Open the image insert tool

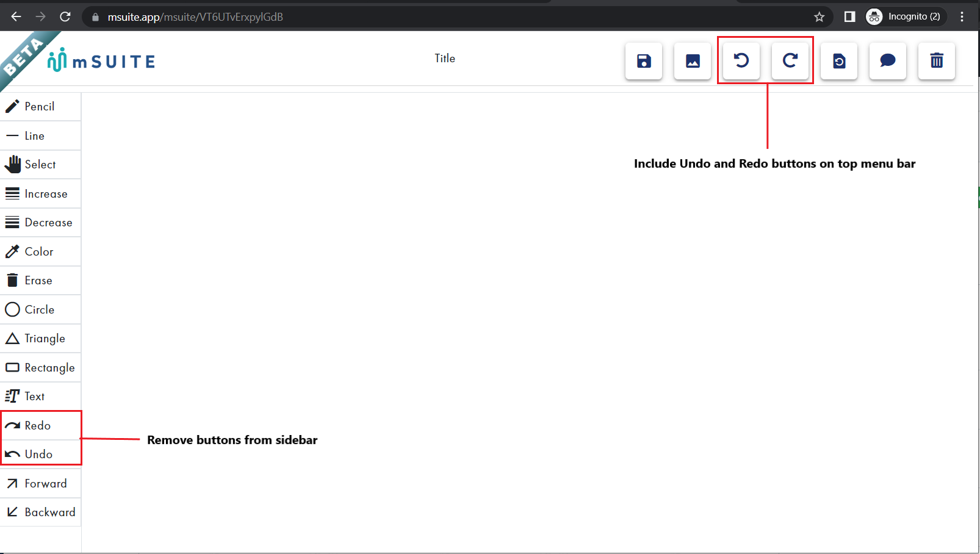pyautogui.click(x=692, y=61)
